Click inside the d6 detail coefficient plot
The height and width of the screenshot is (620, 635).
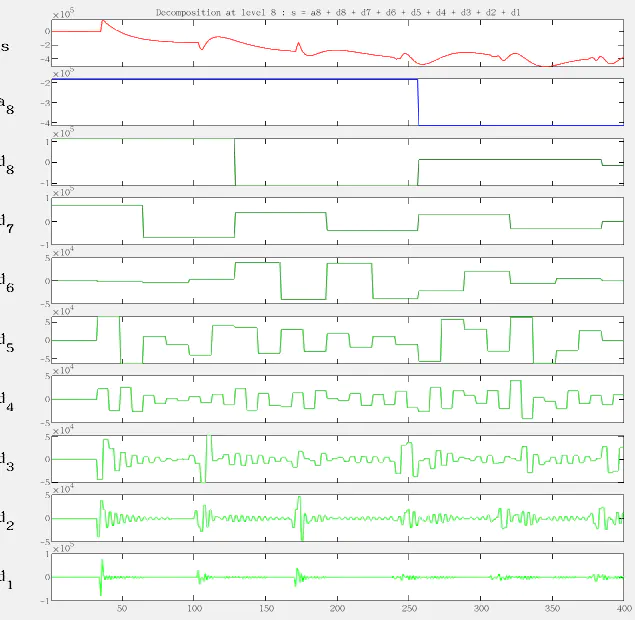pos(337,280)
